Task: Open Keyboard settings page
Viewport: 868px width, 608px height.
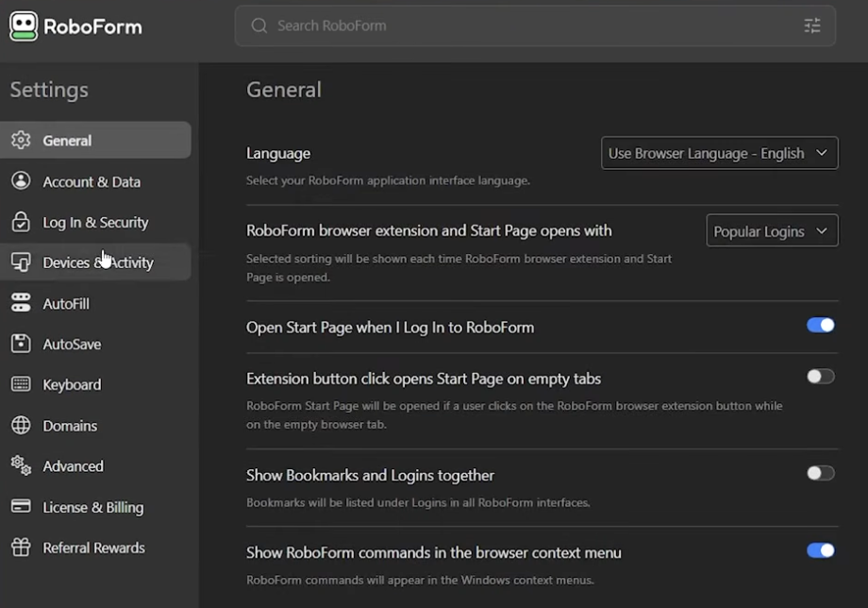Action: 95,384
